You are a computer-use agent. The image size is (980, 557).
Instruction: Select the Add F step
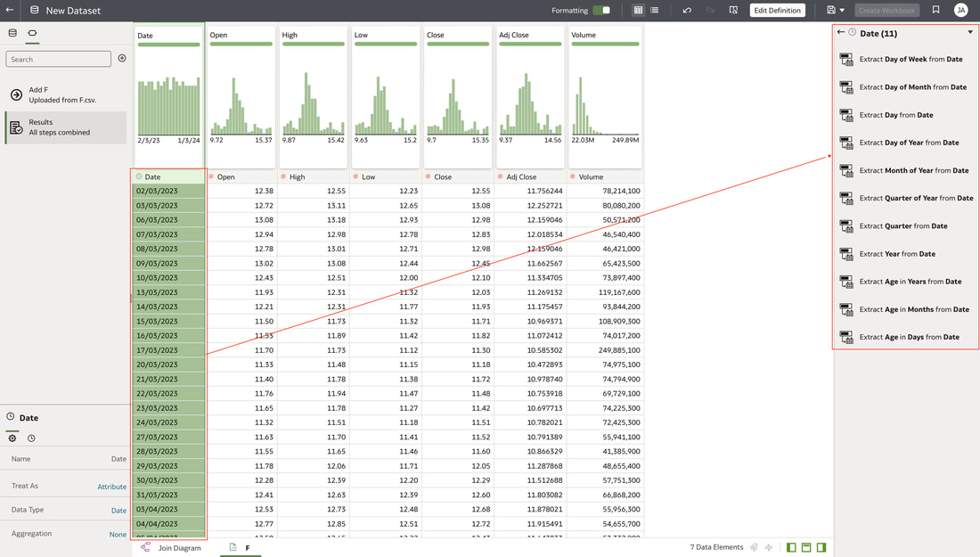tap(66, 95)
